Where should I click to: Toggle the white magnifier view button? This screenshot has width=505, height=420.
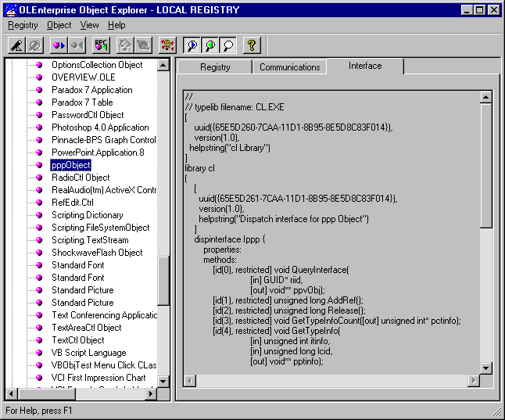pyautogui.click(x=227, y=45)
